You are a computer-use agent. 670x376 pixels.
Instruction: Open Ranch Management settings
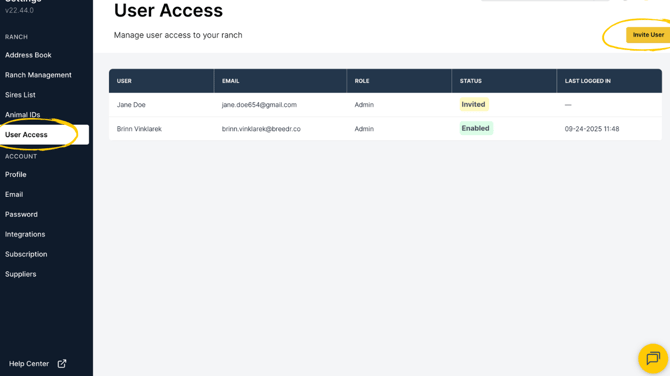click(x=38, y=75)
